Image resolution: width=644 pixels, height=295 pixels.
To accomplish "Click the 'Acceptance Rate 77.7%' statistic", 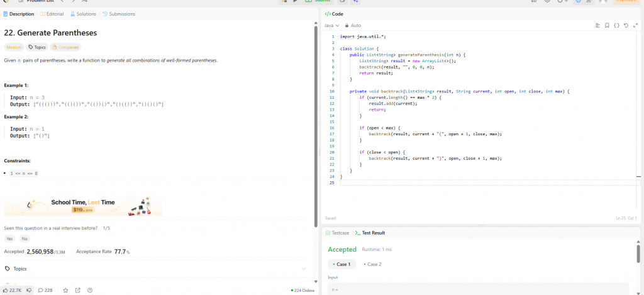I will pyautogui.click(x=103, y=252).
